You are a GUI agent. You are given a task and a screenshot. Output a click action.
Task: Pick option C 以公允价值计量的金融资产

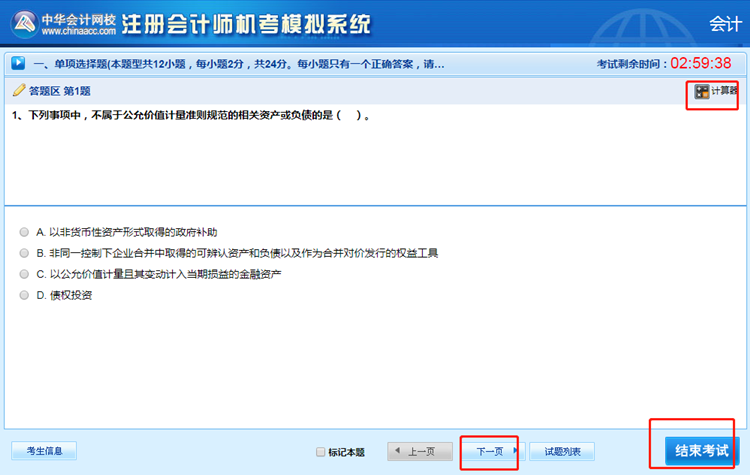24,274
